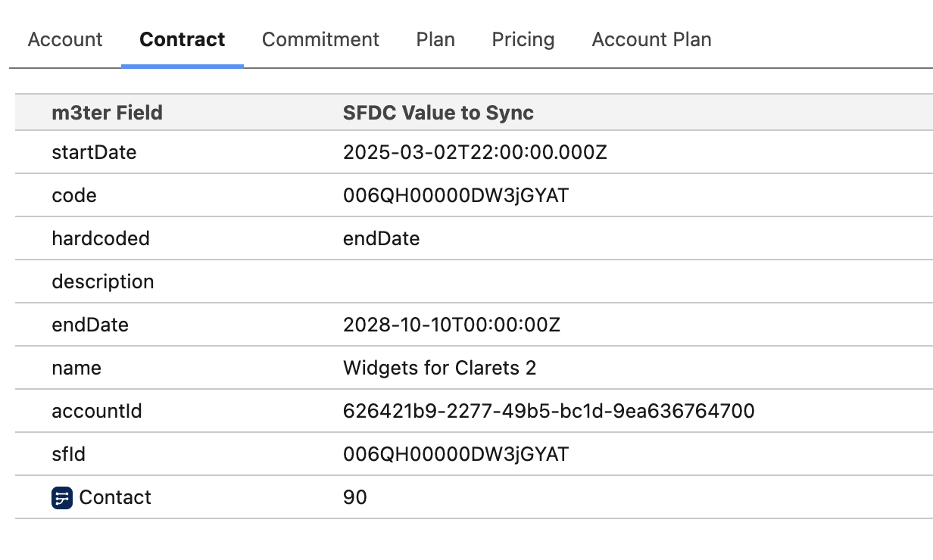
Task: Click the Contact field label
Action: pyautogui.click(x=115, y=498)
